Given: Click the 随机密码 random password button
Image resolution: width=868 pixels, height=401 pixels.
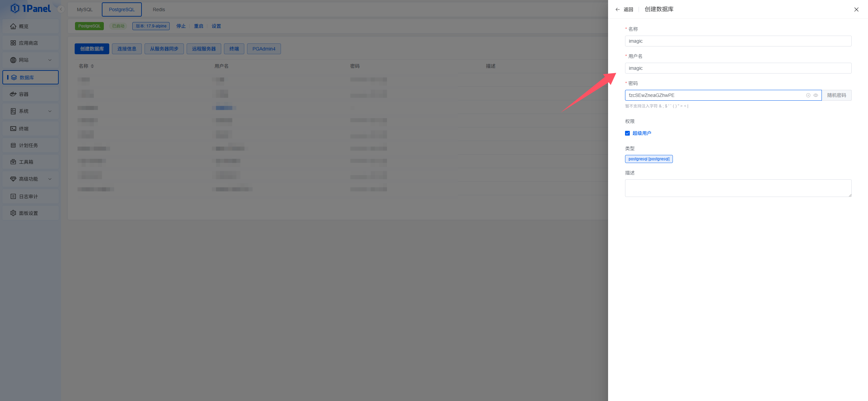Looking at the screenshot, I should [x=836, y=95].
